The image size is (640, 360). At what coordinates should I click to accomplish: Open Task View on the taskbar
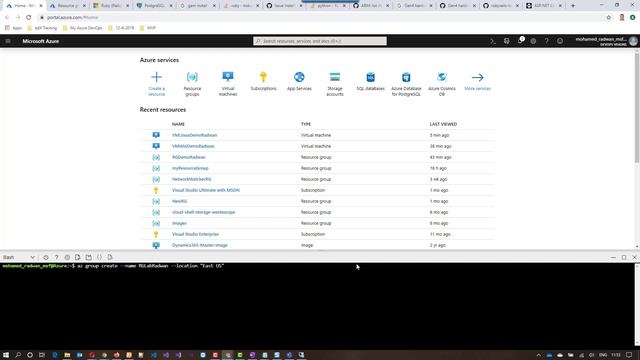[42, 355]
